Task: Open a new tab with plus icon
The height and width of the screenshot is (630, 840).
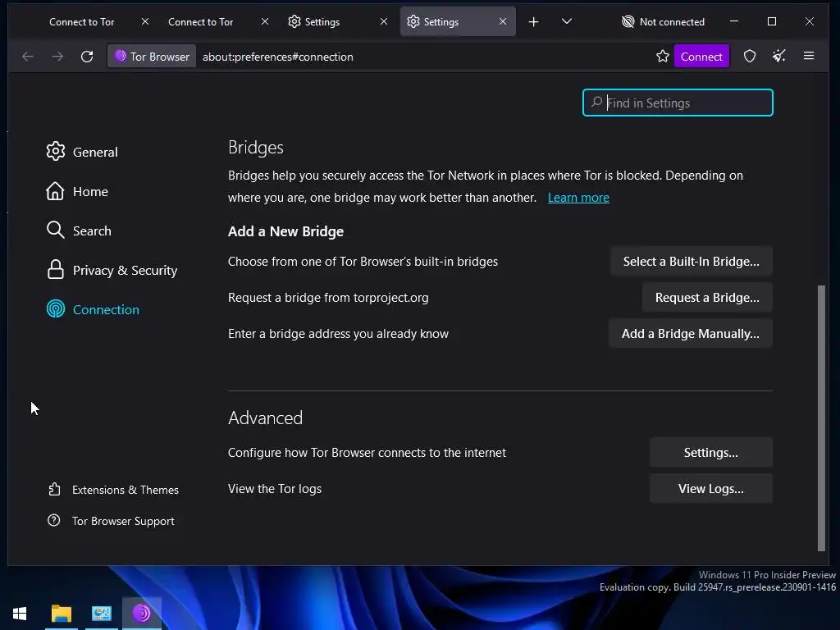Action: point(533,22)
